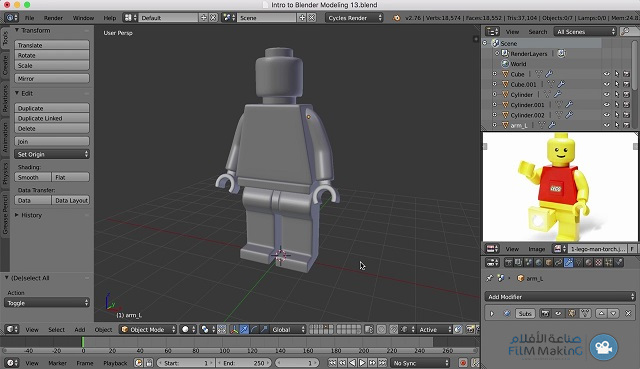The height and width of the screenshot is (369, 640).
Task: Open the Image menu in image editor
Action: click(x=537, y=249)
